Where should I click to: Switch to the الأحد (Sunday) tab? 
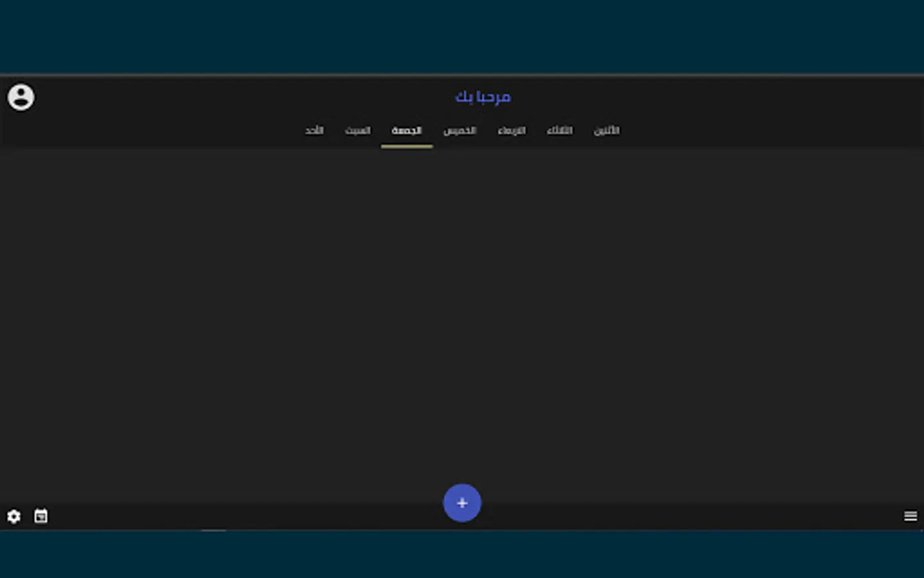point(314,130)
